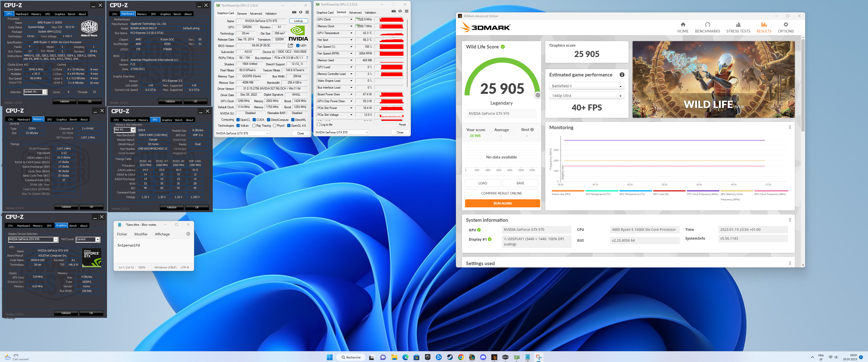Toggle the Vulkan checkbox
Viewport: 868px width, 362px height.
tap(238, 126)
